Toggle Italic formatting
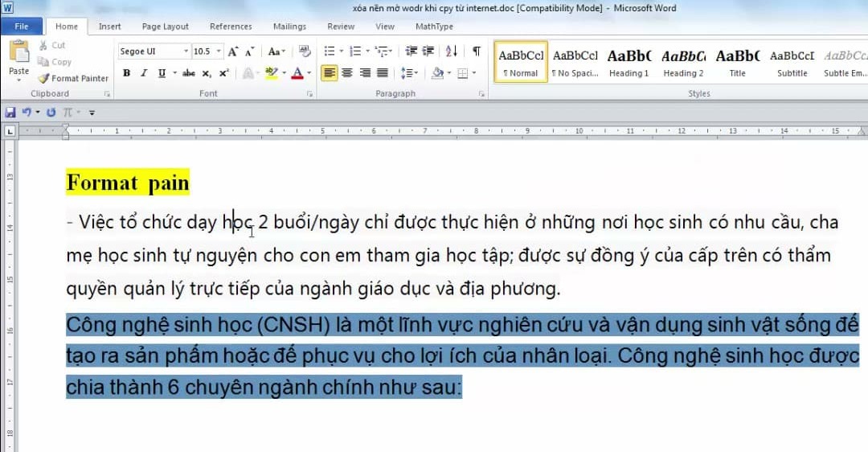 [144, 73]
